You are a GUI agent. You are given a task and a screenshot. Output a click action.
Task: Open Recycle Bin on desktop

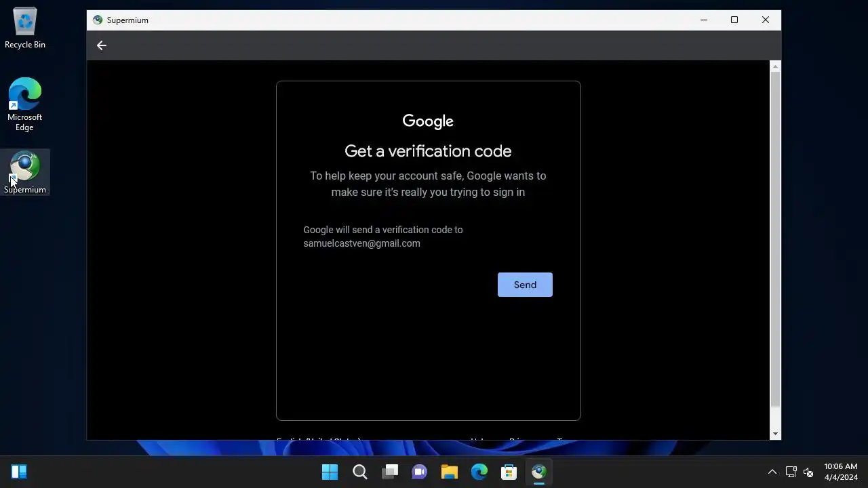[x=25, y=28]
